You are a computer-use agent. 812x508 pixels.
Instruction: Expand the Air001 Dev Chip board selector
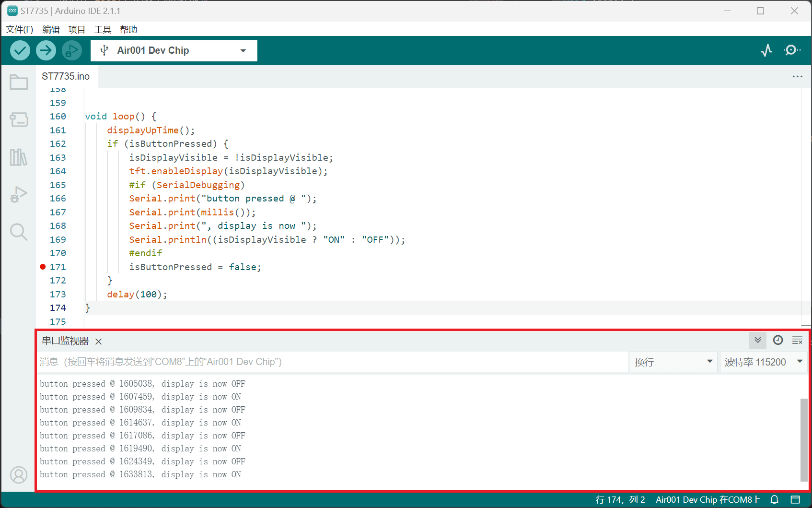[x=174, y=50]
